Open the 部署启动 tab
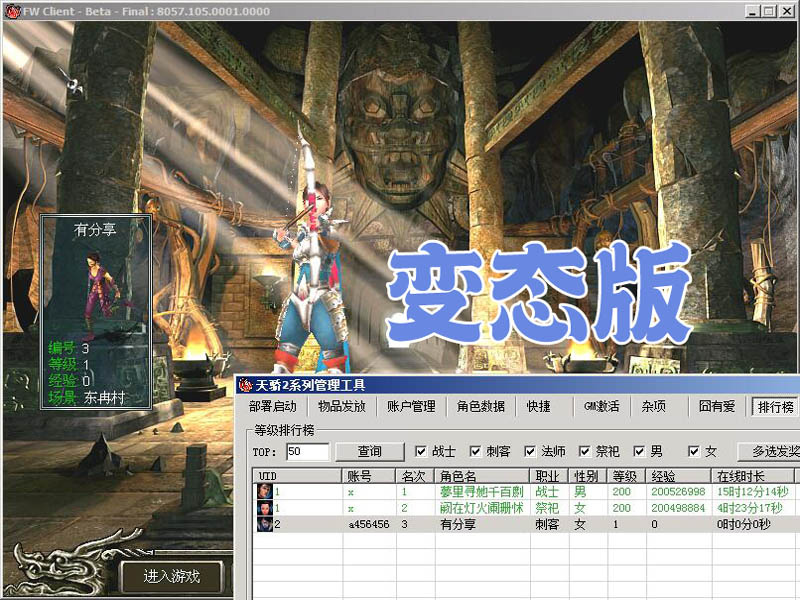The image size is (800, 600). [x=273, y=406]
